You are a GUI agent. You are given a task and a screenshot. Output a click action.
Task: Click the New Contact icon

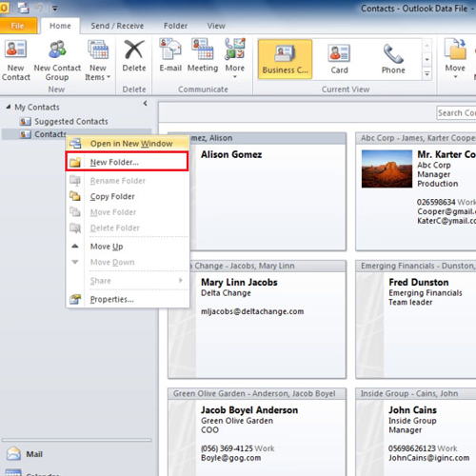coord(15,60)
